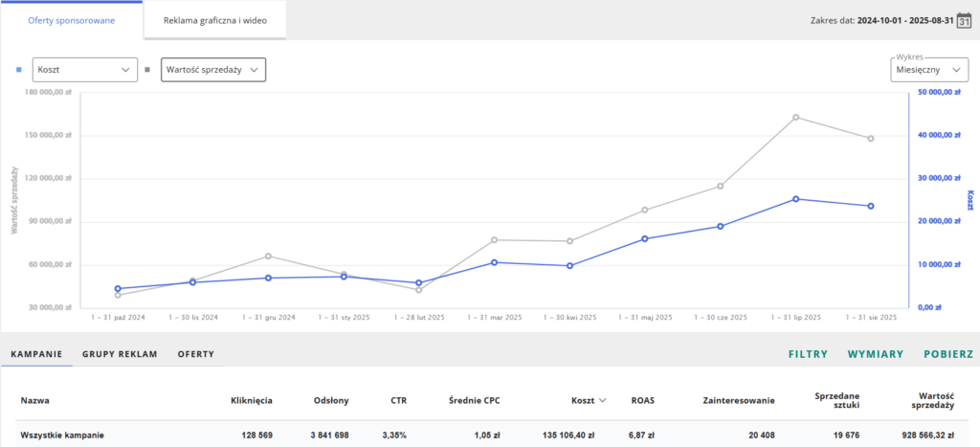Switch to Oferty sponsorowane tab
This screenshot has height=447, width=980.
pos(72,19)
